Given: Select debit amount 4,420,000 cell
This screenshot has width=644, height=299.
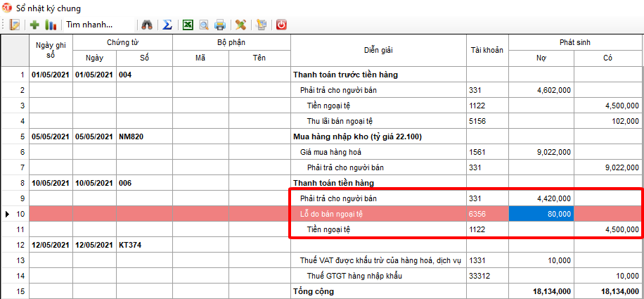Looking at the screenshot, I should tap(541, 198).
